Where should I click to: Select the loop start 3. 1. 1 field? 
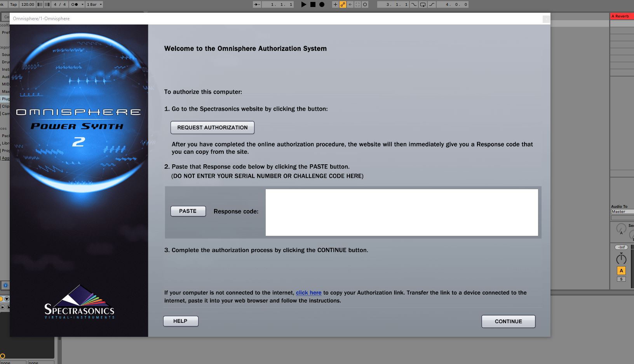pos(393,5)
